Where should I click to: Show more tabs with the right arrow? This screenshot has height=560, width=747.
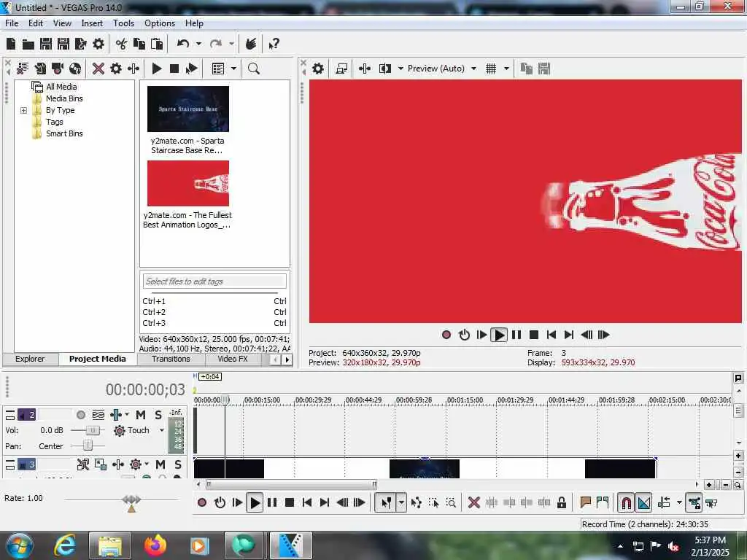click(287, 360)
